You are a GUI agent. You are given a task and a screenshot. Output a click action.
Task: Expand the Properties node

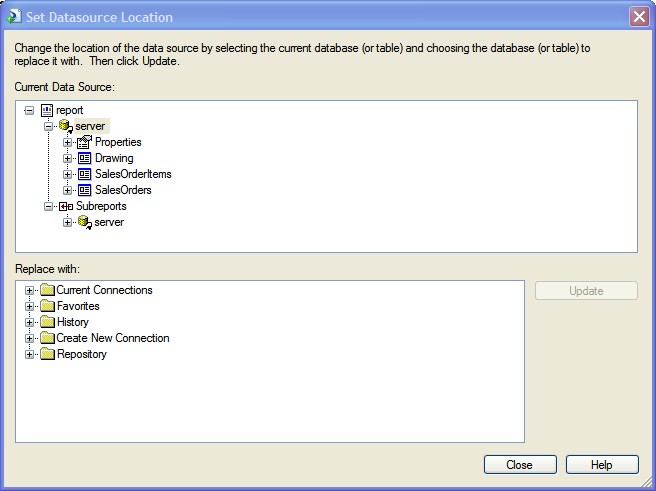(x=68, y=142)
